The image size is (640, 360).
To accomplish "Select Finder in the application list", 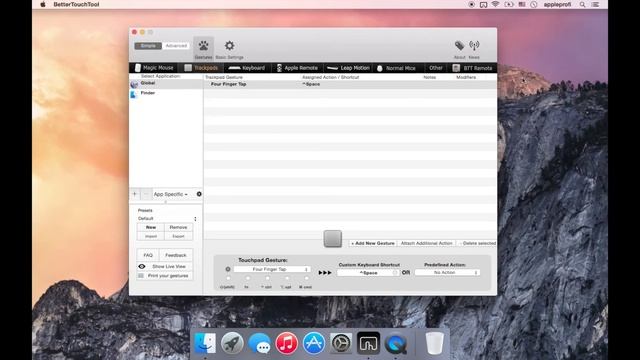I will tap(166, 93).
